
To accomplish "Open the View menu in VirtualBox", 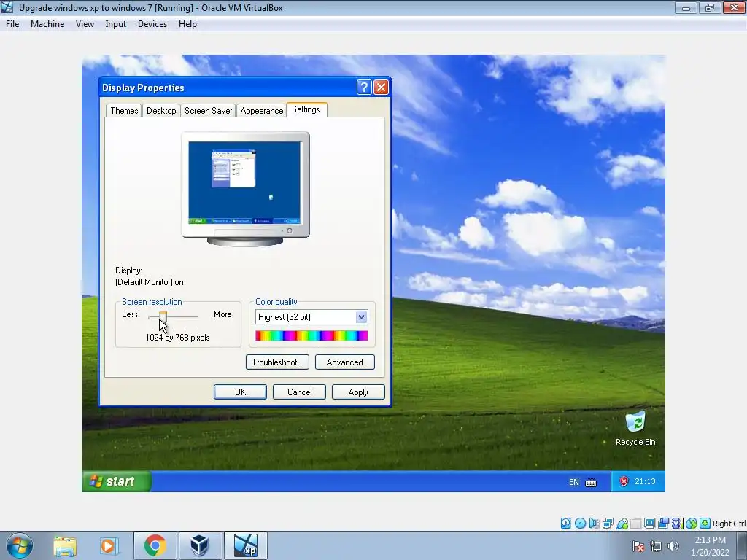I will coord(85,24).
